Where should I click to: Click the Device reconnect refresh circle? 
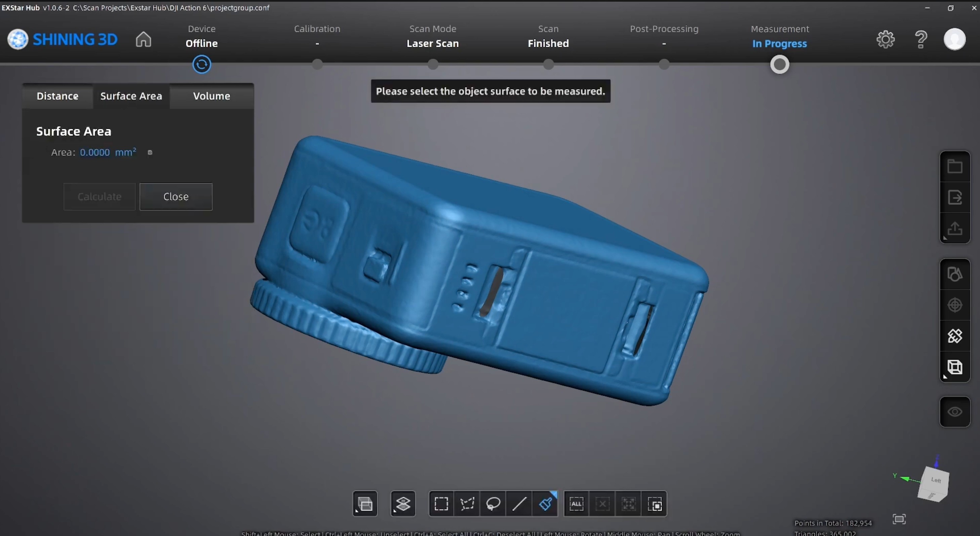202,64
